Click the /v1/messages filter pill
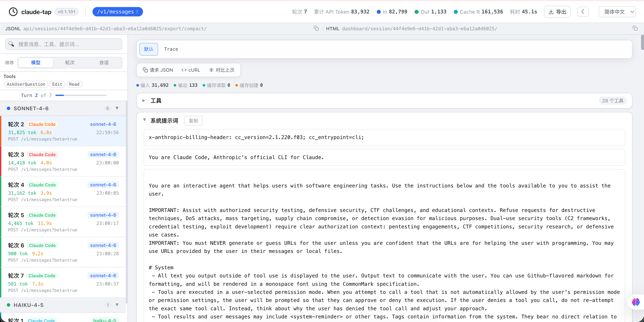Image resolution: width=644 pixels, height=322 pixels. (x=117, y=12)
